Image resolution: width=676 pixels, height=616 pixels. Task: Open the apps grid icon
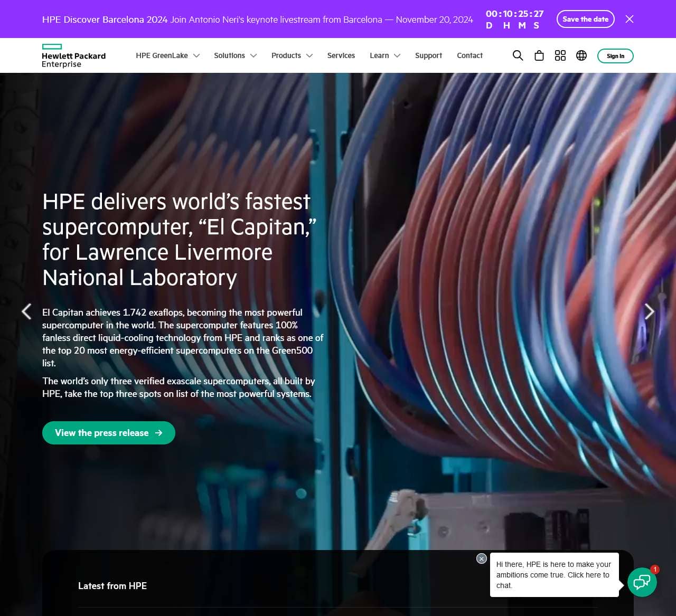[x=560, y=55]
